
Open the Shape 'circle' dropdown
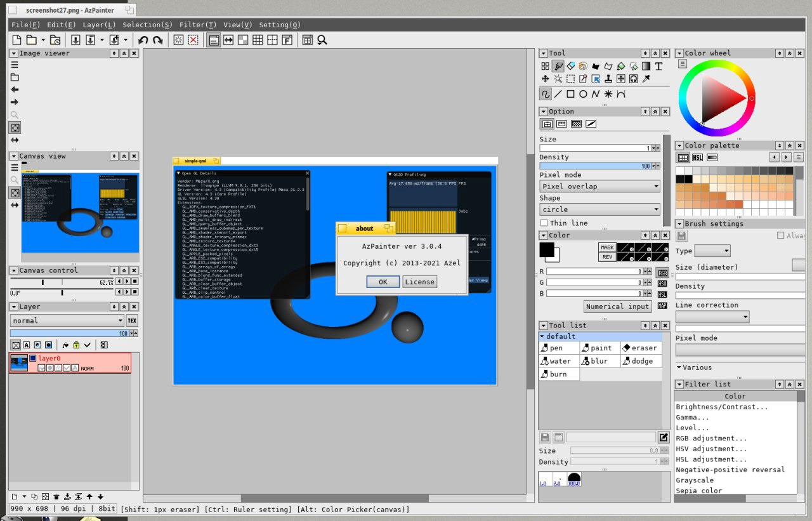[599, 209]
